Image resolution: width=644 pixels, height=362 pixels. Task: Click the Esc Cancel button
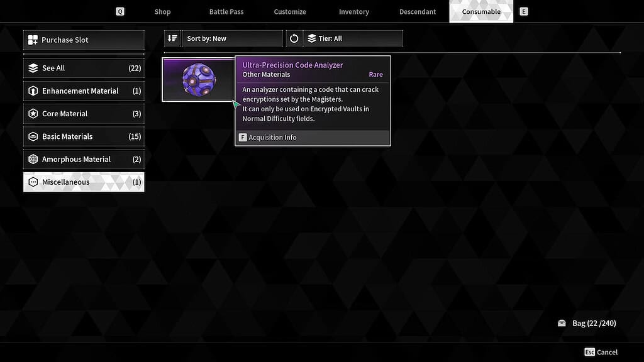(601, 352)
